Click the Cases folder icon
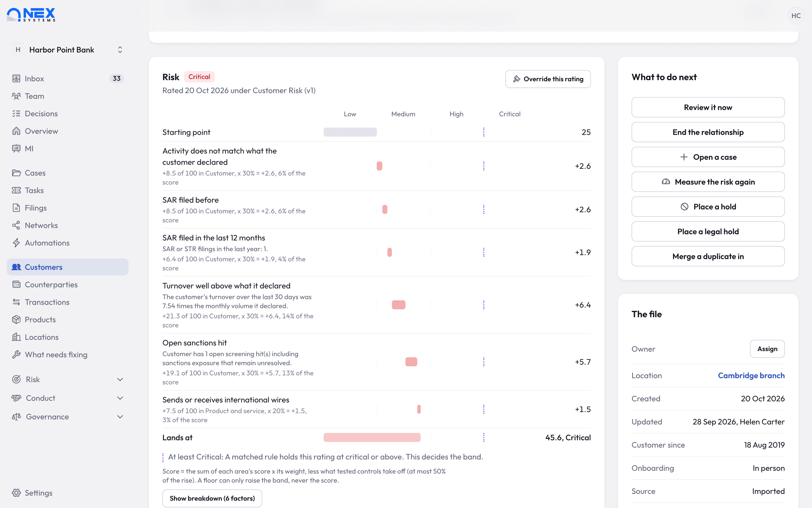812x508 pixels. (16, 173)
